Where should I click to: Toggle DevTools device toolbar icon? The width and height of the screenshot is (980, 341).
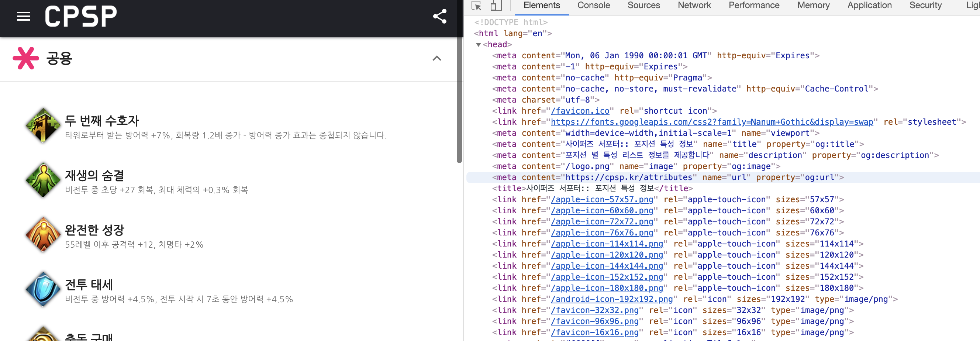pos(496,6)
